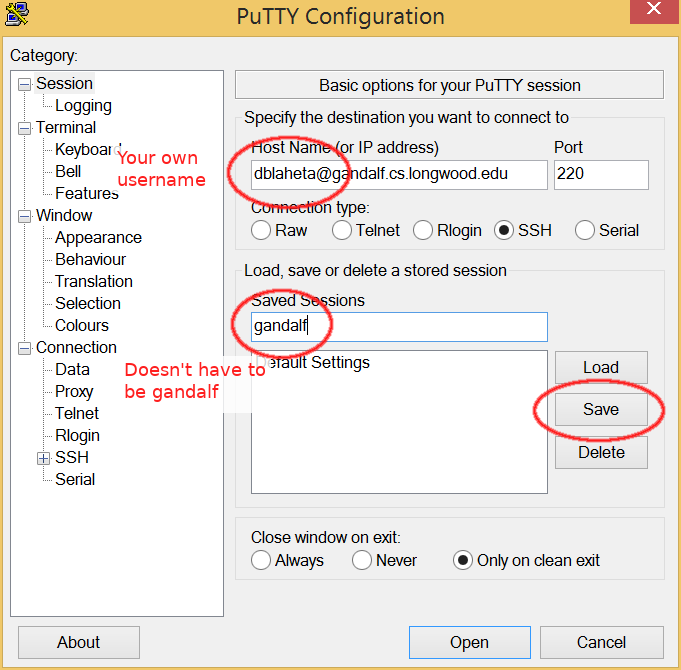The image size is (681, 670).
Task: Collapse the Window tree node
Action: pos(25,216)
